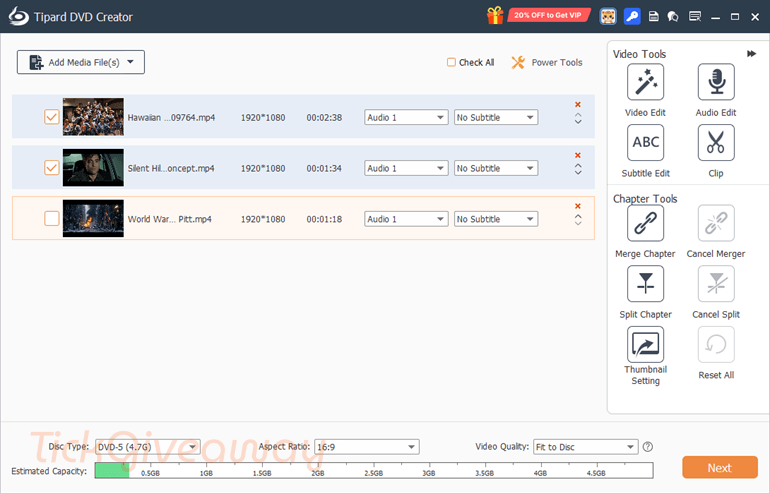The image size is (770, 494).
Task: Open the Audio Edit tool
Action: [716, 82]
